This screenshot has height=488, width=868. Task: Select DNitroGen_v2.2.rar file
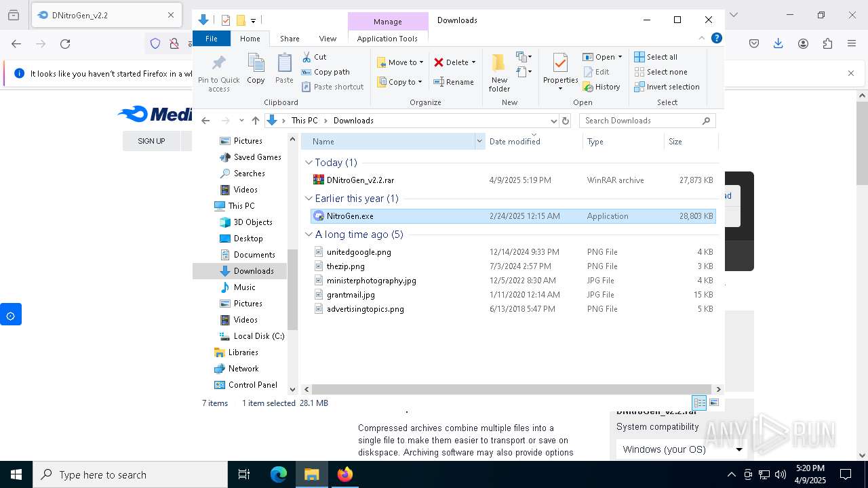[x=513, y=180]
